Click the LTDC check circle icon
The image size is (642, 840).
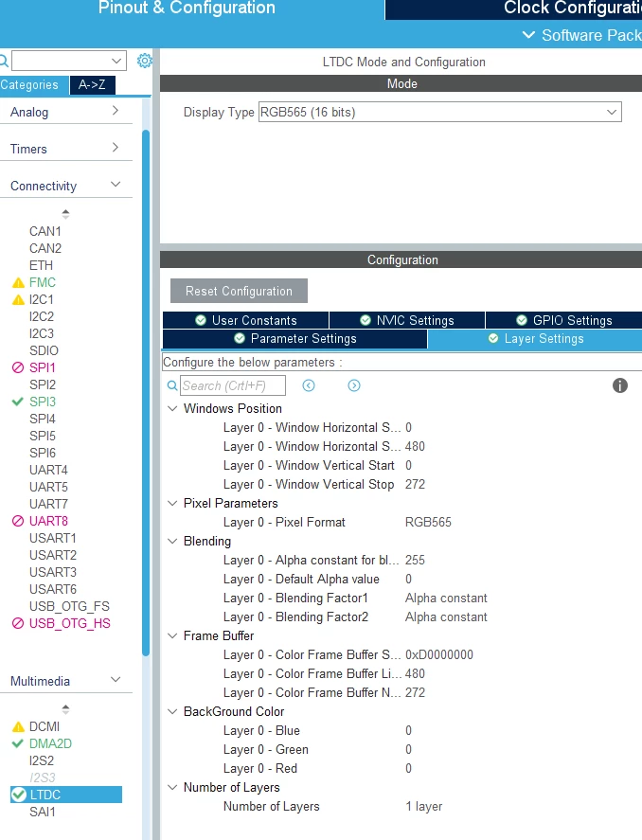pyautogui.click(x=19, y=795)
